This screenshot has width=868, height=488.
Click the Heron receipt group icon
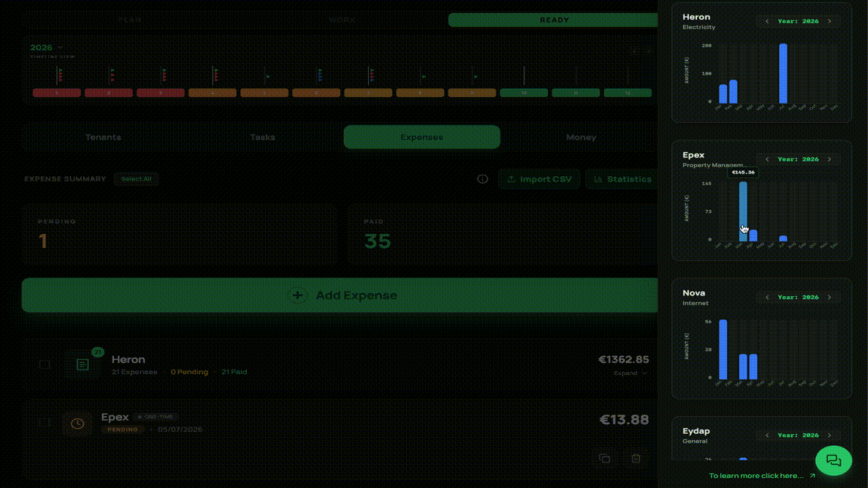coord(83,365)
